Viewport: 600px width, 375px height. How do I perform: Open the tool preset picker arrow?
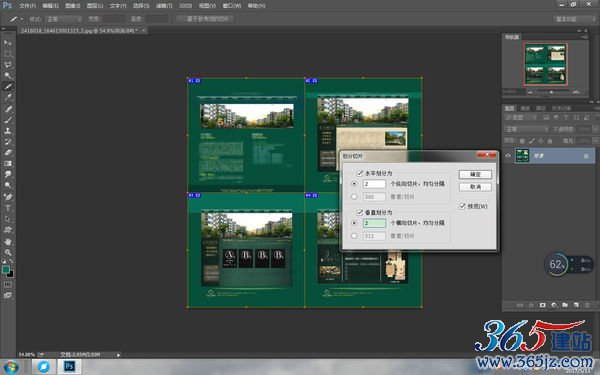(22, 19)
